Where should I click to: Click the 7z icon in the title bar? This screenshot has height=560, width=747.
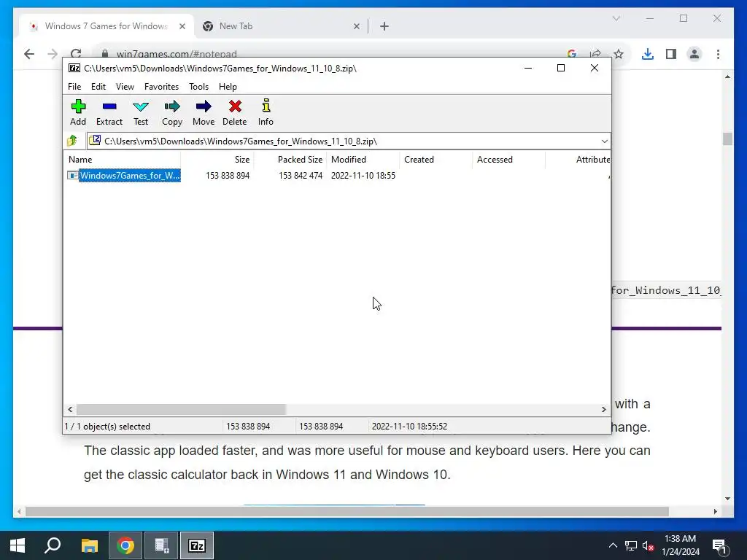click(x=74, y=68)
